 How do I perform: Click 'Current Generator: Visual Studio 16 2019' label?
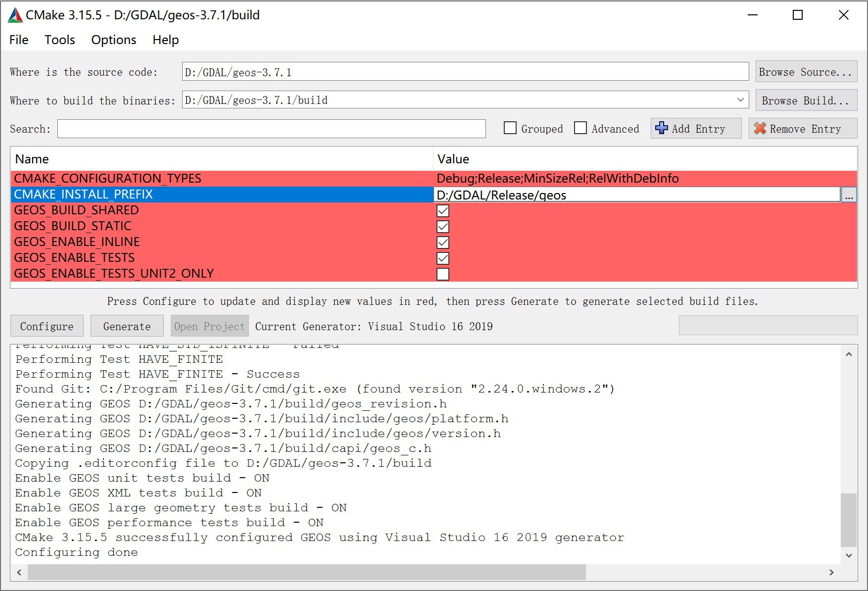click(374, 326)
